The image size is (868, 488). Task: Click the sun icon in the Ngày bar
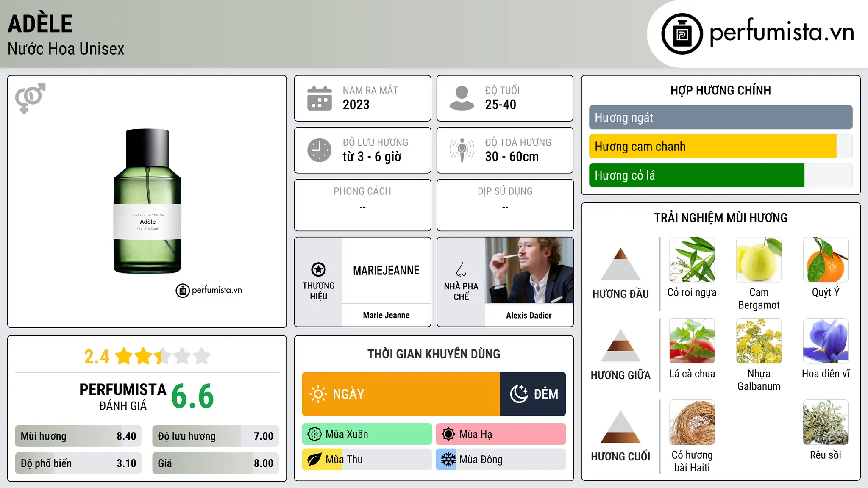(x=318, y=394)
